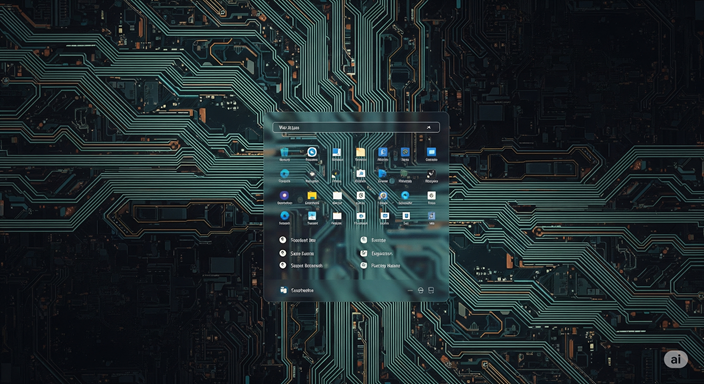The width and height of the screenshot is (704, 384).
Task: Open the blue monitor tile icon
Action: point(431,152)
